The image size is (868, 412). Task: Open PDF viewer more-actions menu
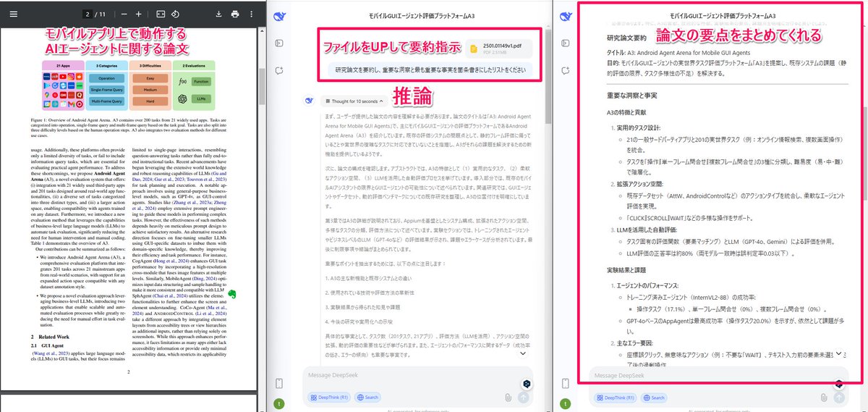click(x=251, y=14)
